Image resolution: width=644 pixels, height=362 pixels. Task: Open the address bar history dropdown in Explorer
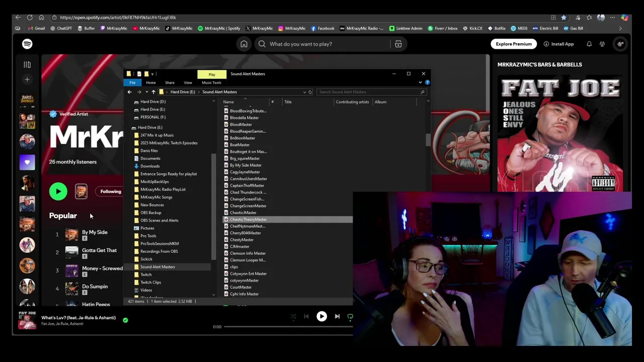pyautogui.click(x=304, y=92)
